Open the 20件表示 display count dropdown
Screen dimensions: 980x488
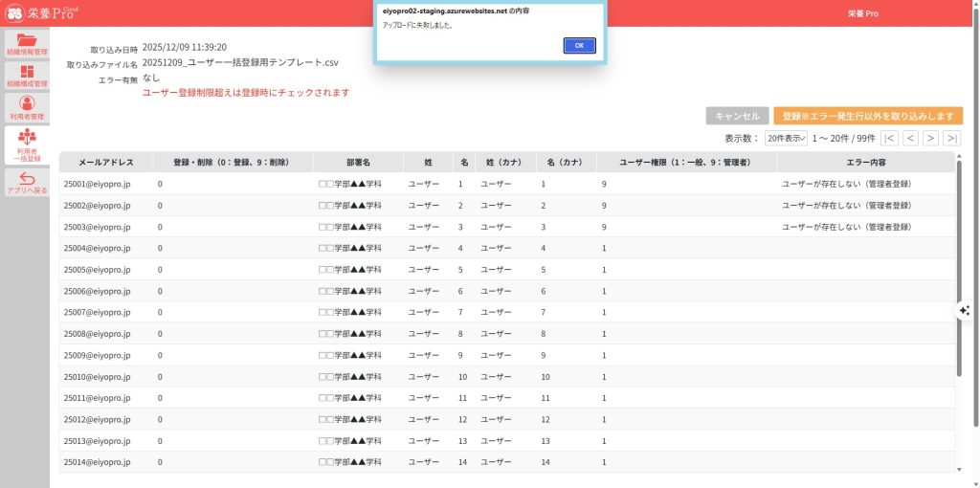pos(786,138)
